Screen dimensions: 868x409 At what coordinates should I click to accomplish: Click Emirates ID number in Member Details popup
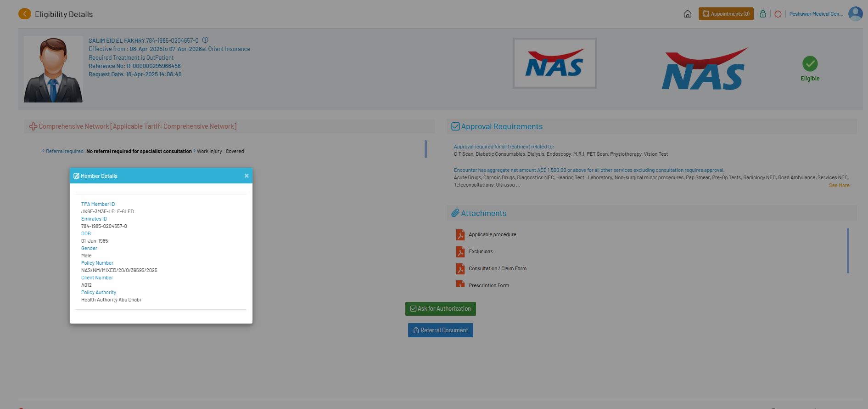click(x=104, y=226)
